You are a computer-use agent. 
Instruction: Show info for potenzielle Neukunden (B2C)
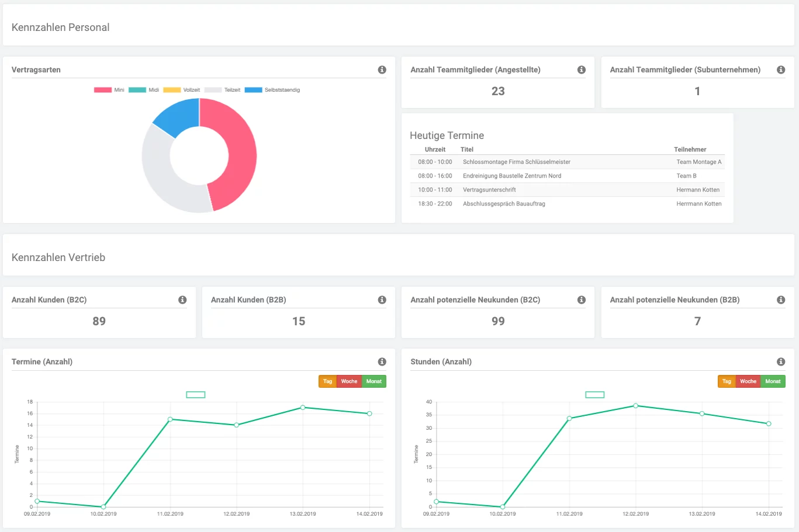tap(582, 300)
